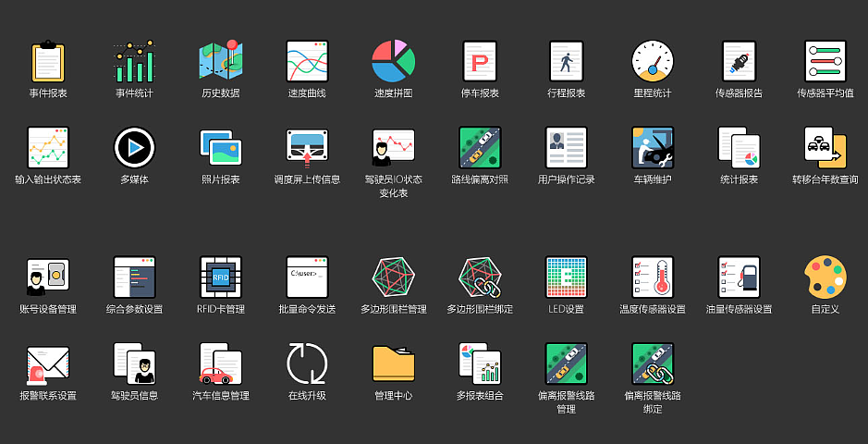Click the 多媒体 text label
This screenshot has height=444, width=868.
click(x=135, y=180)
